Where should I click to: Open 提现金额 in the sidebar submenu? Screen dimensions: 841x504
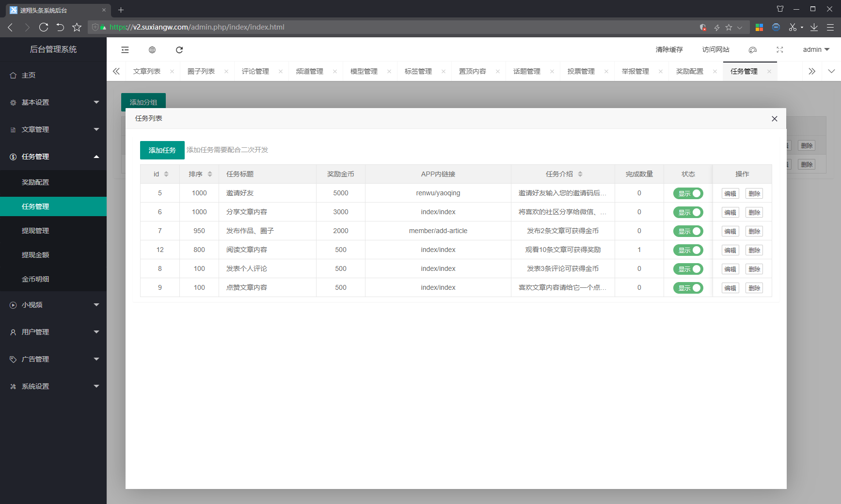[53, 255]
